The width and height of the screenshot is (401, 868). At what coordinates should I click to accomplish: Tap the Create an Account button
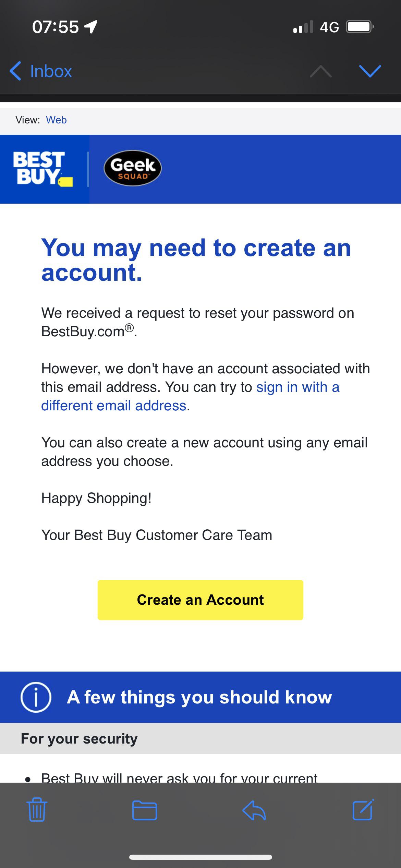[200, 600]
